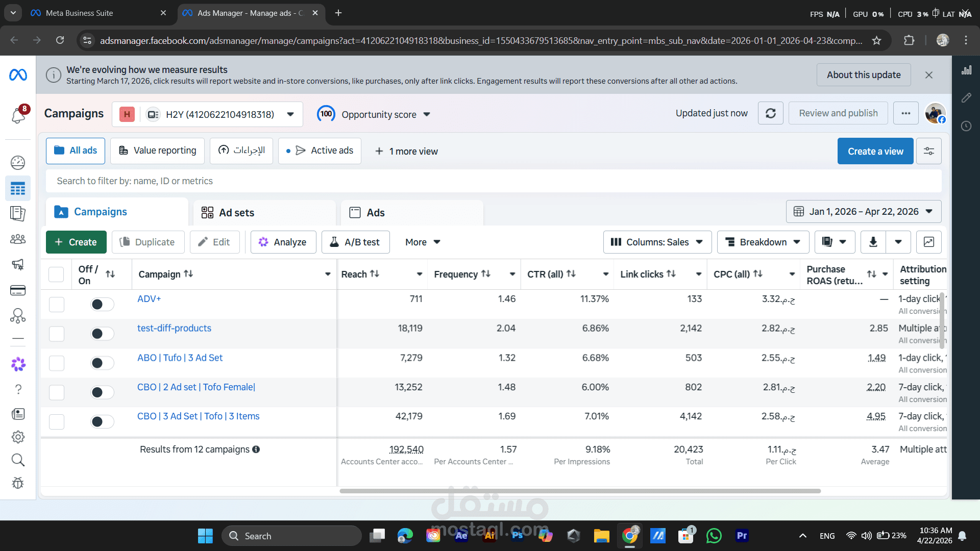Image resolution: width=980 pixels, height=551 pixels.
Task: Switch to the Active ads view
Action: tap(320, 151)
